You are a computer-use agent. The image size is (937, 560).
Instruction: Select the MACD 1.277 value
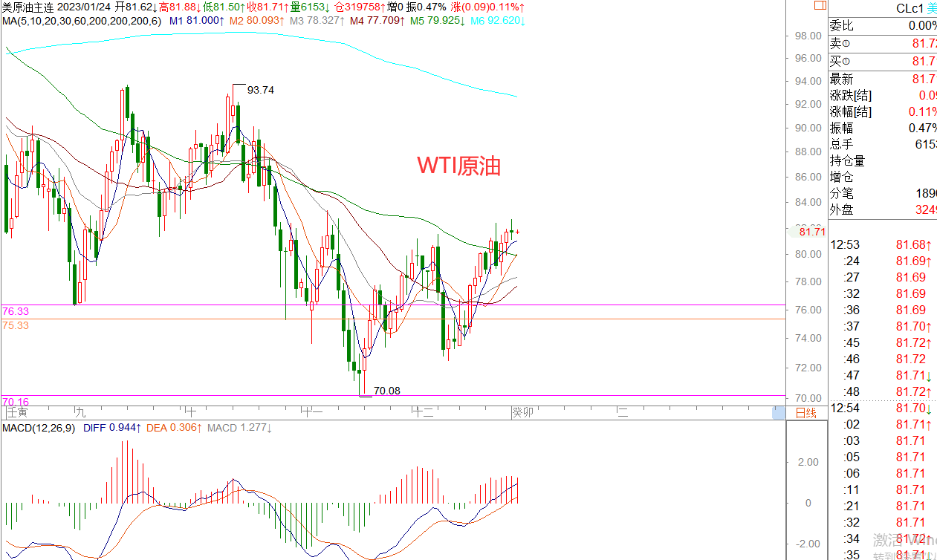[239, 428]
